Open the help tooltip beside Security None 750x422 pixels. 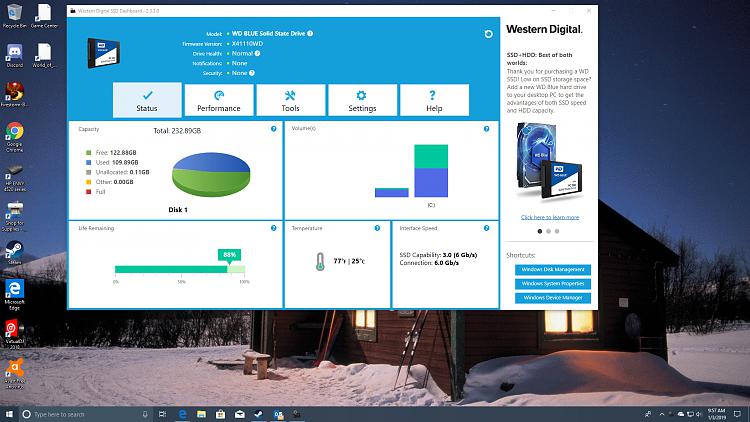[x=252, y=73]
